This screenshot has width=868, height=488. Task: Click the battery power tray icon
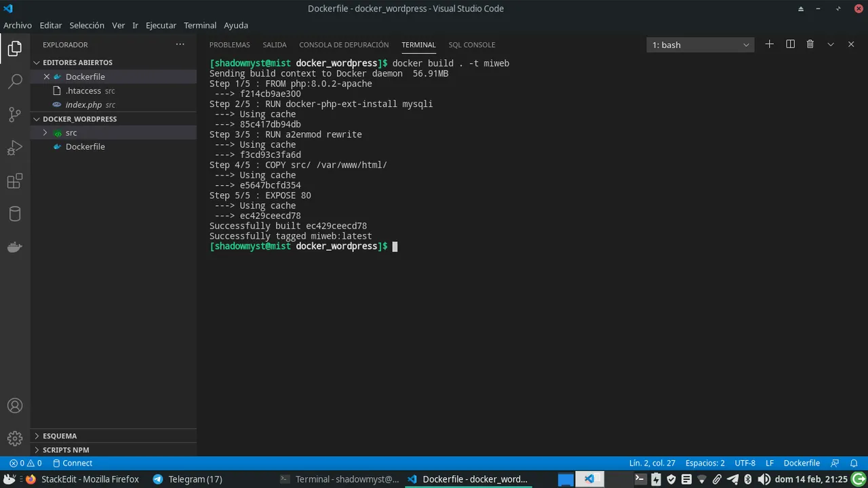click(656, 479)
